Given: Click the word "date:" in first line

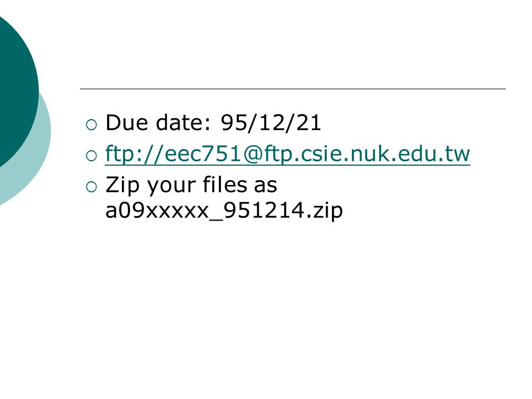Looking at the screenshot, I should (x=183, y=122).
